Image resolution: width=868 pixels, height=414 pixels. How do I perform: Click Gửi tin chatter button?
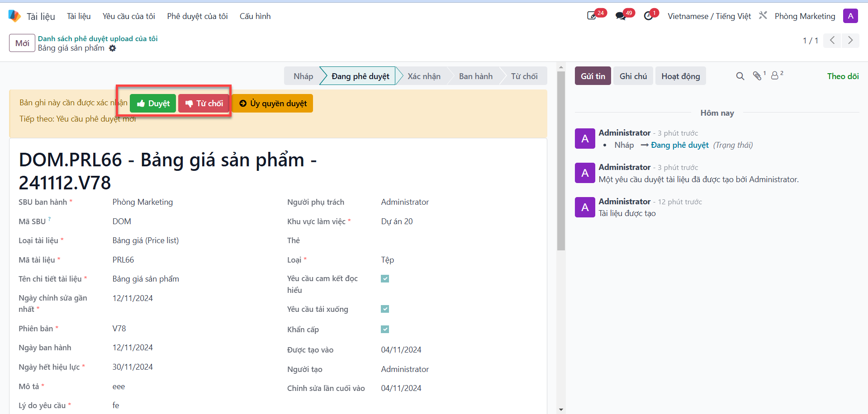coord(593,76)
